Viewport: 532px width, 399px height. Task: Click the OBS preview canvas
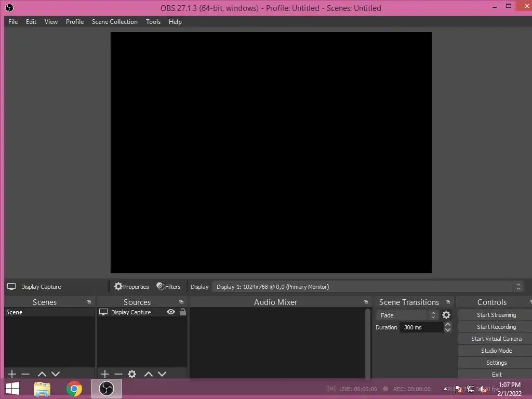[x=271, y=153]
